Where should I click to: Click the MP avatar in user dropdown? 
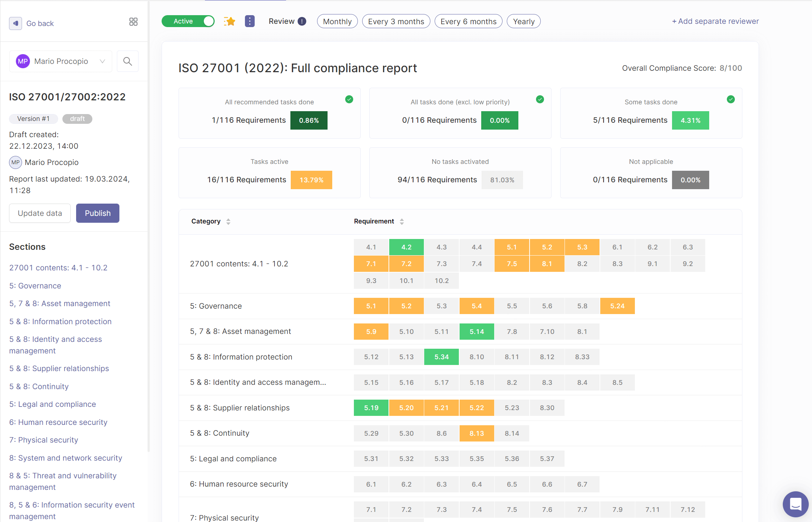[23, 61]
